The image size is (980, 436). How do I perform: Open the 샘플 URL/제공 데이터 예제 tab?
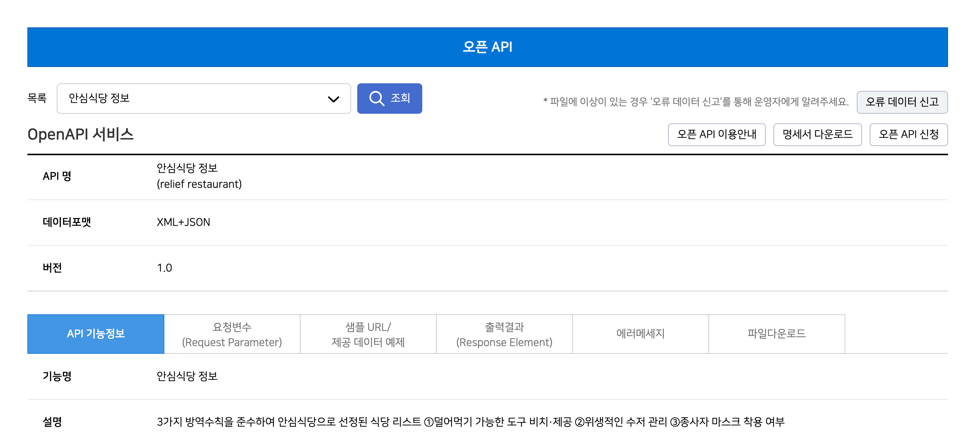point(368,334)
